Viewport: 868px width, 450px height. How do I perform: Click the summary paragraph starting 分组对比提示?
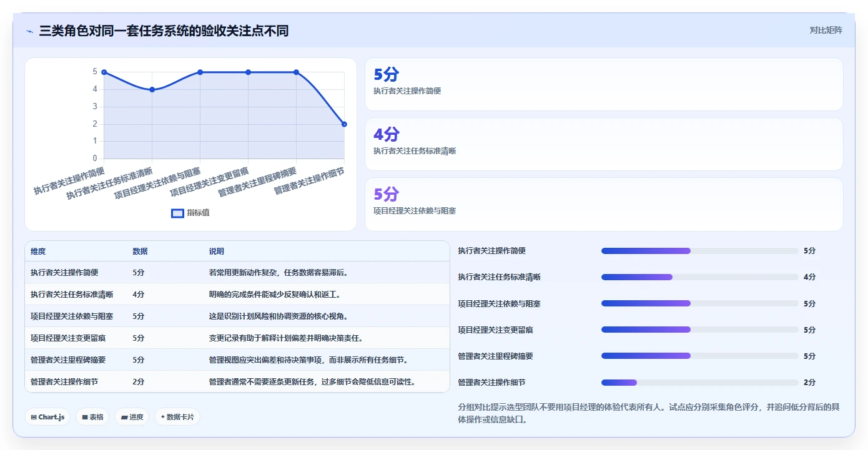click(x=649, y=413)
